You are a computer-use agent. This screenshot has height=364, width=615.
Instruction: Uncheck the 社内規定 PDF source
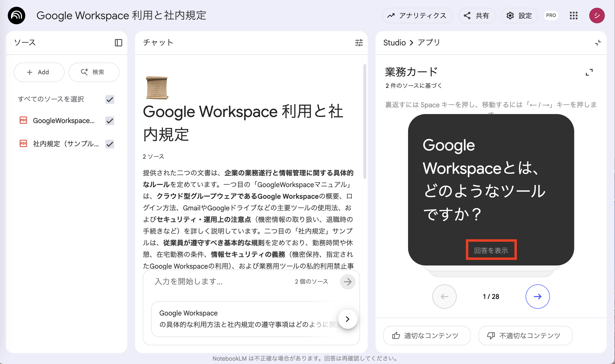tap(110, 144)
